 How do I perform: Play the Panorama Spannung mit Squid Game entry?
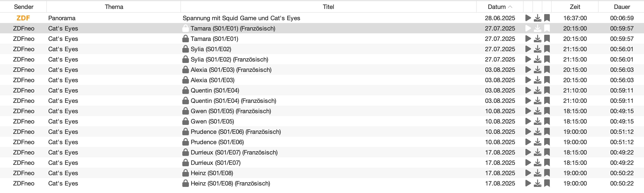click(528, 18)
